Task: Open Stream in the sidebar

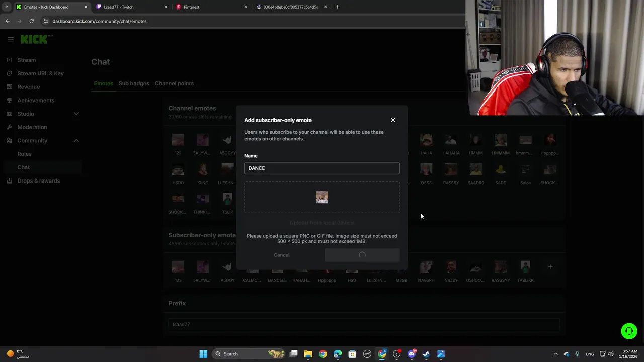Action: [27, 60]
